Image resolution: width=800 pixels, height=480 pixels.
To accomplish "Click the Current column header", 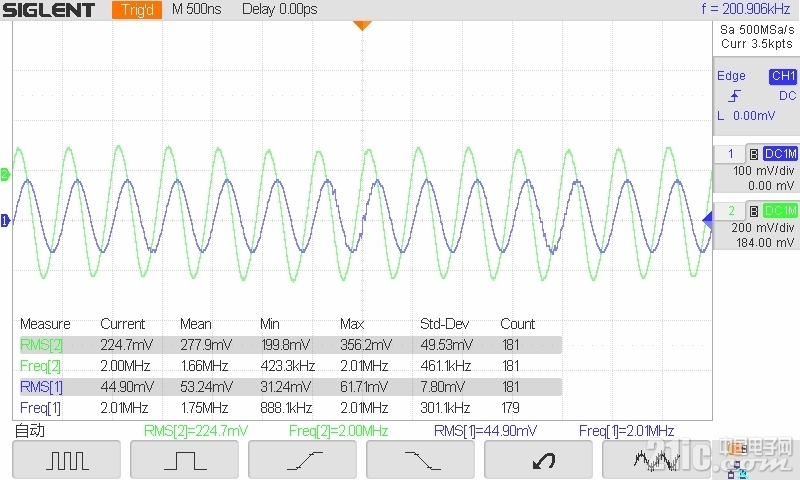I will 122,324.
